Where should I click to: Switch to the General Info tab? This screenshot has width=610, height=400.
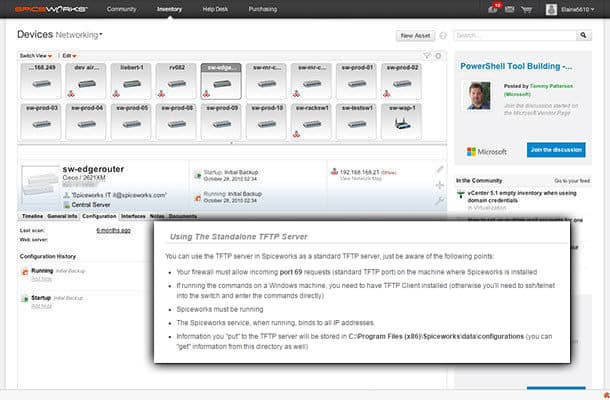(62, 216)
